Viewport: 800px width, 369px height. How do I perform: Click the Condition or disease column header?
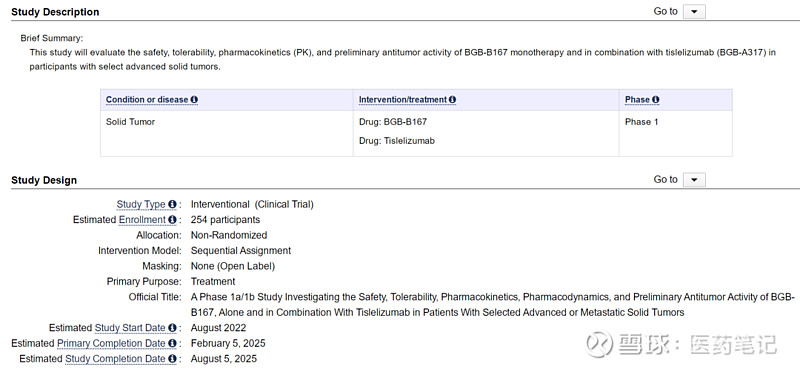(147, 100)
